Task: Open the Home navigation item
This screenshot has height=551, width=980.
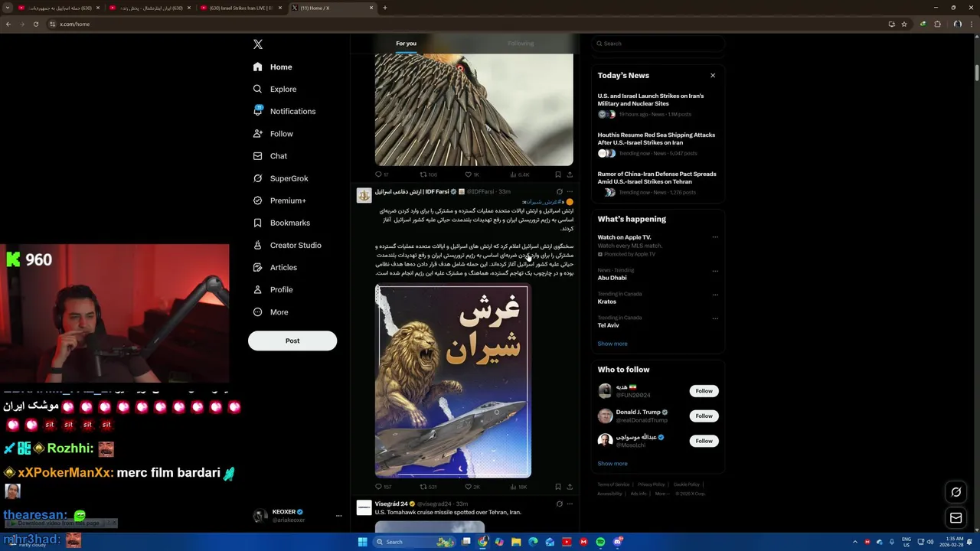Action: click(x=273, y=67)
